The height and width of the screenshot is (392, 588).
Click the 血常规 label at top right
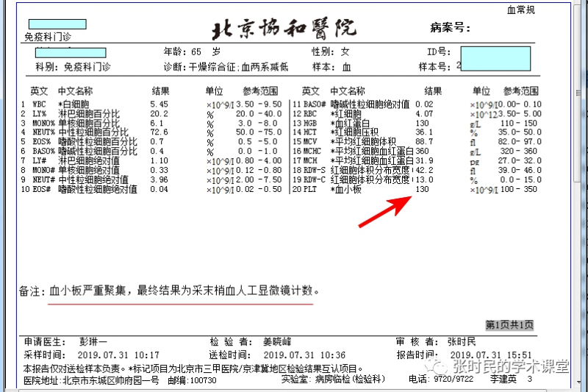pyautogui.click(x=520, y=10)
